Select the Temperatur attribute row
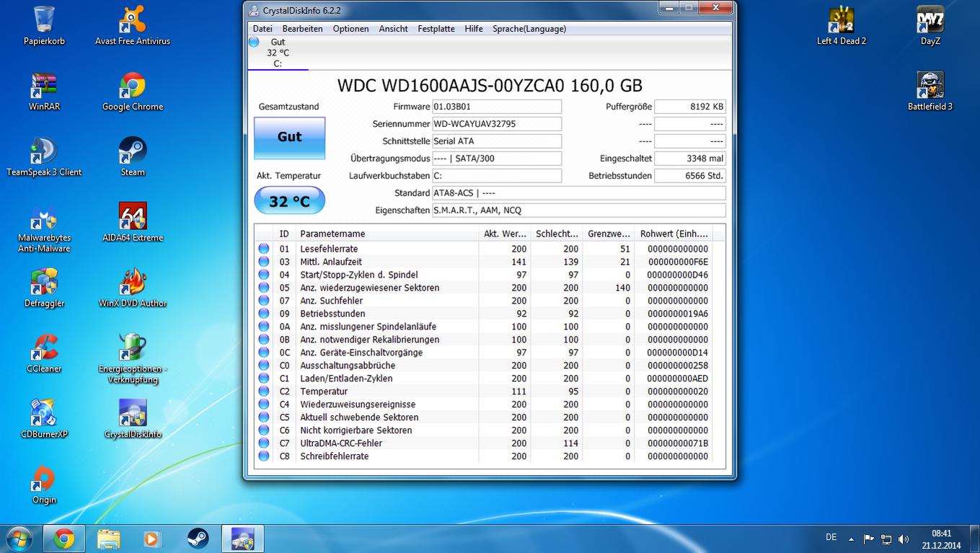Viewport: 980px width, 553px height. [483, 391]
